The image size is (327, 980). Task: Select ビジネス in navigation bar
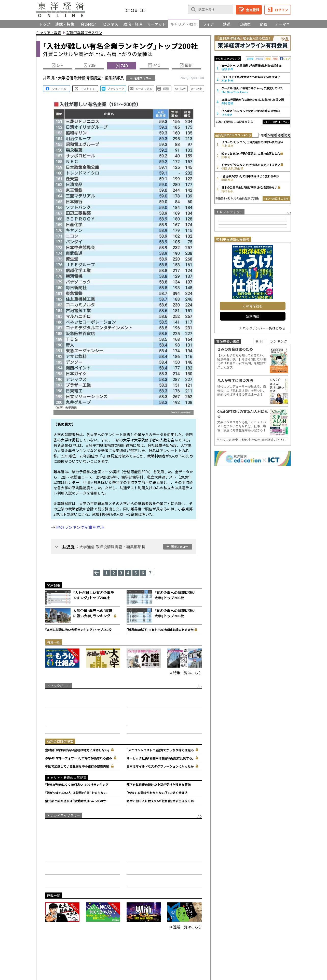click(x=110, y=24)
